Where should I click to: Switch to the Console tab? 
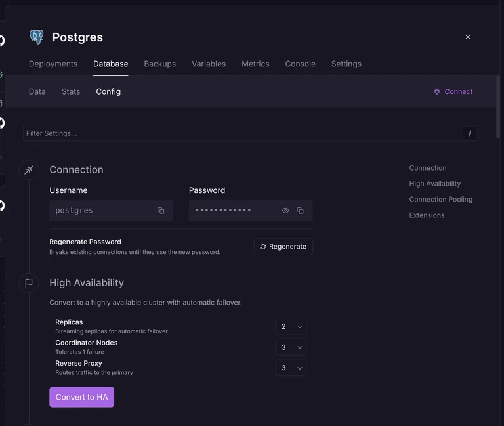point(300,64)
